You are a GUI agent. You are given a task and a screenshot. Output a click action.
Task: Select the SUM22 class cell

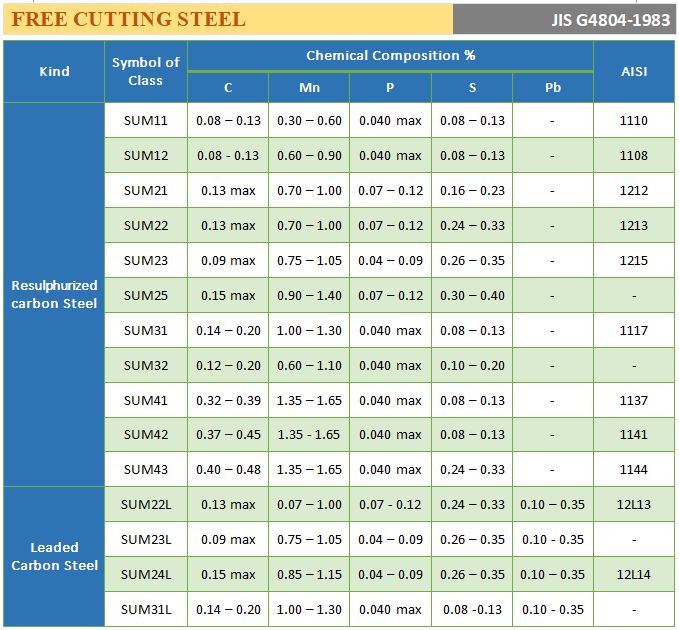146,226
